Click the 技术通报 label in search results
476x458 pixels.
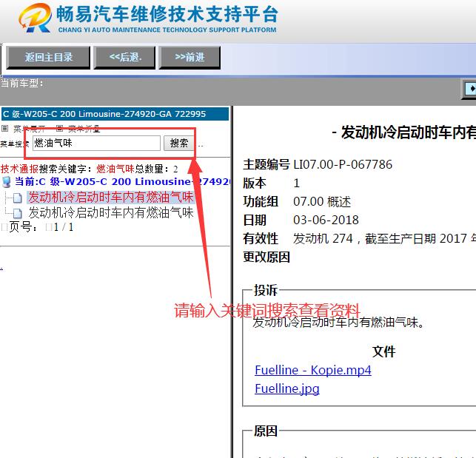[19, 169]
